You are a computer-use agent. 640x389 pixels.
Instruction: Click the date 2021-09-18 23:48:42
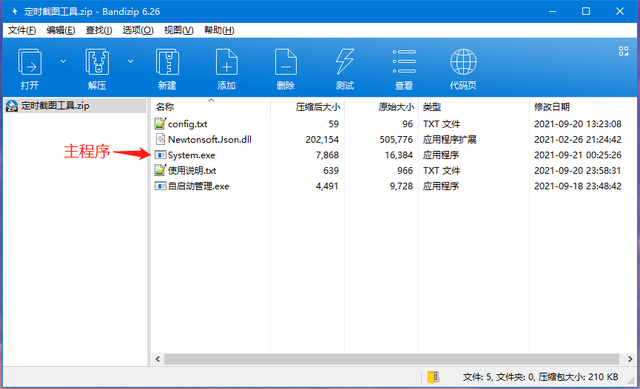pyautogui.click(x=578, y=186)
